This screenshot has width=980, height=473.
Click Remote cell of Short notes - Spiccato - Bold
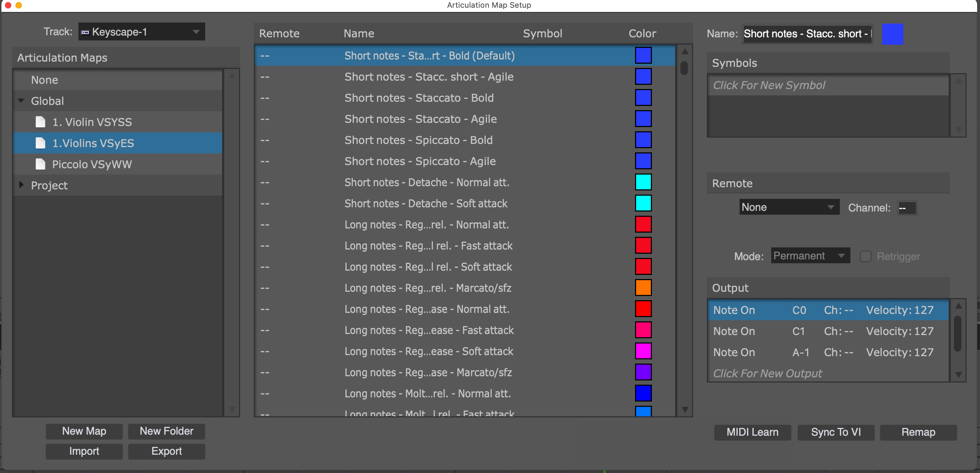(x=265, y=140)
